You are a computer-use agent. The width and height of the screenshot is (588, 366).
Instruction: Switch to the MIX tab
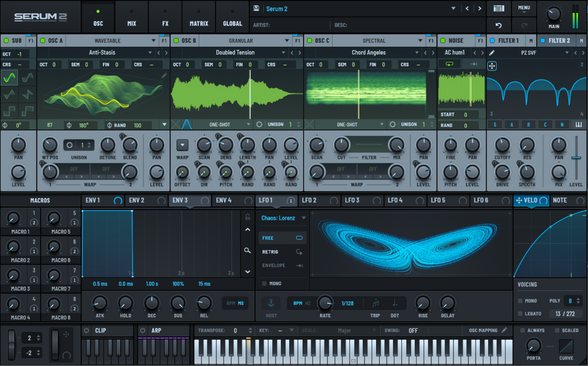(131, 17)
